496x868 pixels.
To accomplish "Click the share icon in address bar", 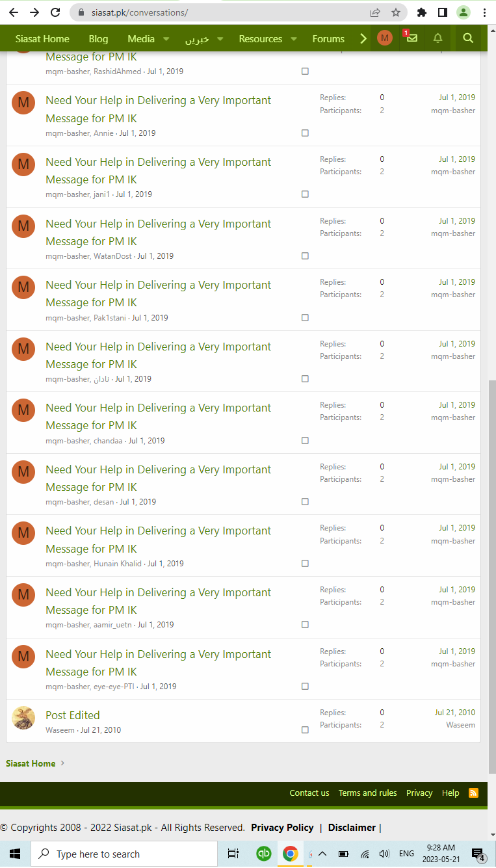I will click(x=375, y=12).
